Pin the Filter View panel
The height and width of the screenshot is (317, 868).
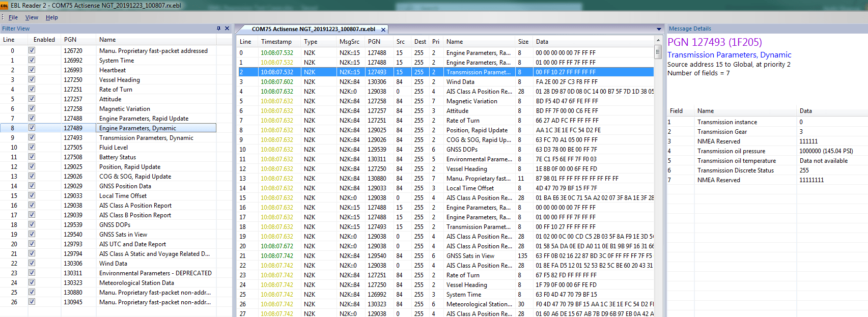(218, 28)
